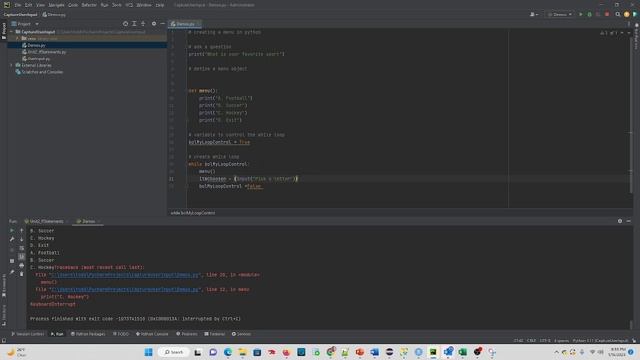This screenshot has width=640, height=360.
Task: Click the Python interpreter status widget
Action: coord(600,340)
